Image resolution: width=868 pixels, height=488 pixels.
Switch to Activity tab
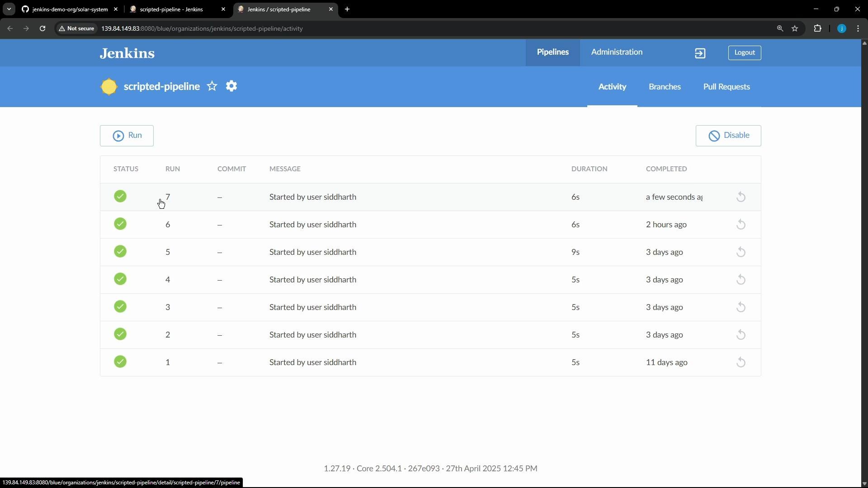(612, 87)
